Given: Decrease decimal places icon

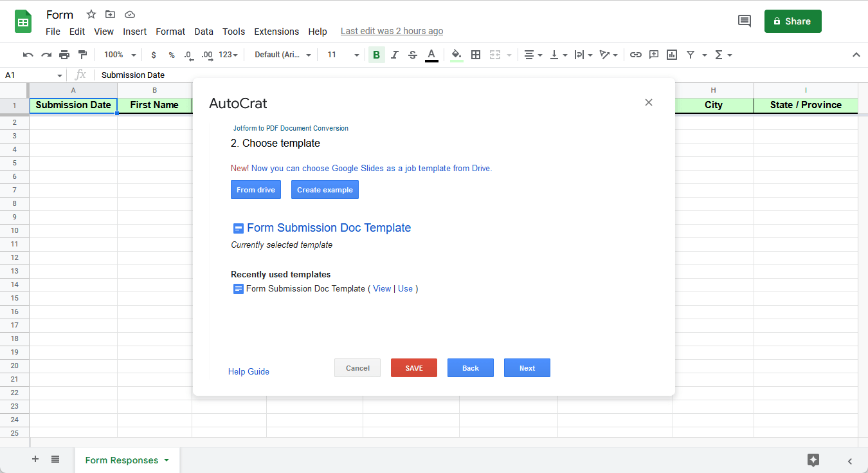Looking at the screenshot, I should 188,55.
